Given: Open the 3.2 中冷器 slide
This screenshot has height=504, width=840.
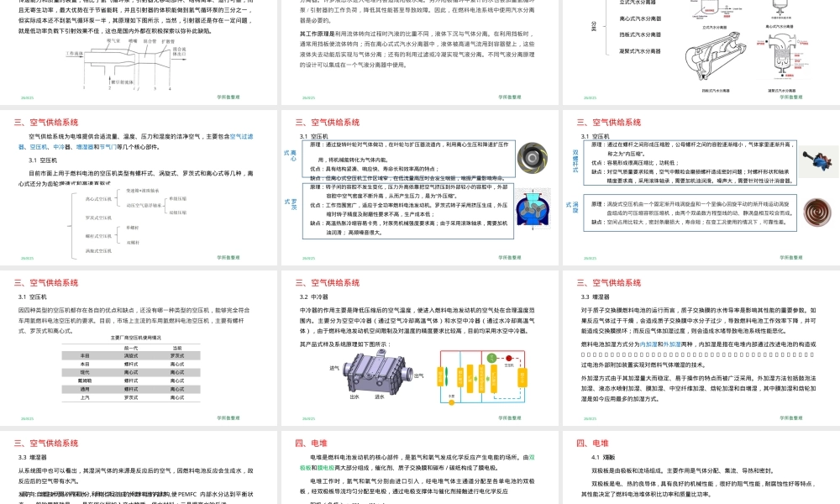Looking at the screenshot, I should (419, 348).
